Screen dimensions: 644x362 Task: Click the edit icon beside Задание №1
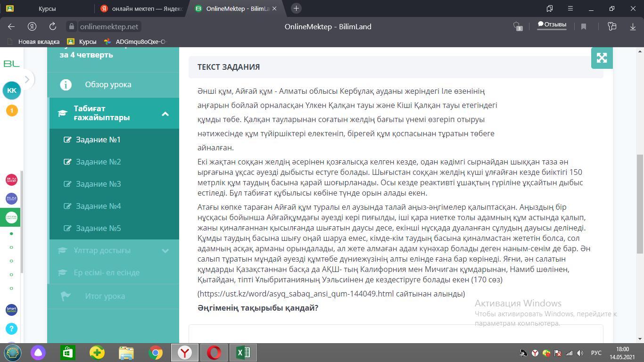[68, 140]
